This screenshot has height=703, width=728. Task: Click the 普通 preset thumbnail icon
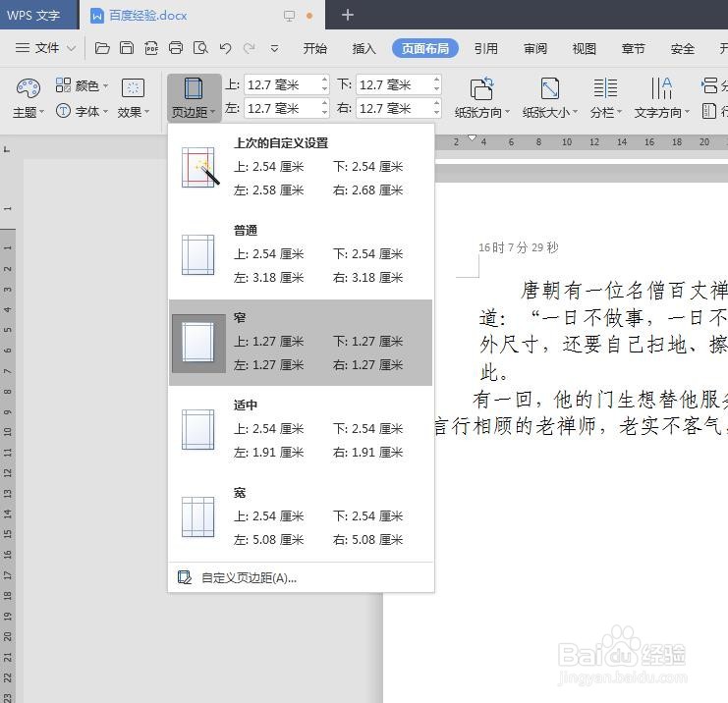pos(198,254)
